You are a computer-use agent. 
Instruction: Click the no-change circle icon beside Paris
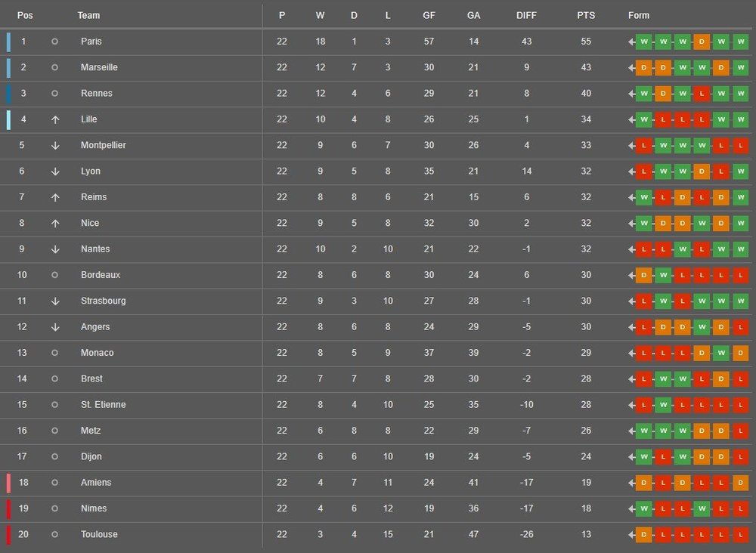coord(54,42)
